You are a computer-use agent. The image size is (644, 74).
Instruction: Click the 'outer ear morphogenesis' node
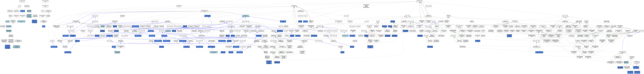click(167, 41)
